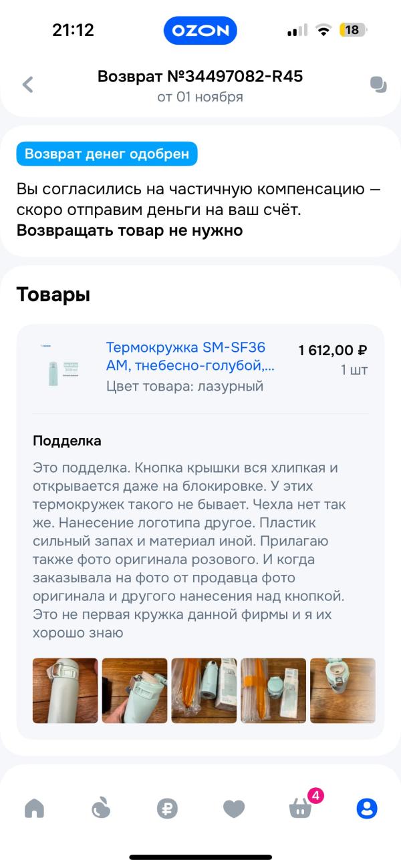Open product page for Термокружка SM-SF36 AM
Viewport: 401px width, 868px height.
(x=185, y=355)
